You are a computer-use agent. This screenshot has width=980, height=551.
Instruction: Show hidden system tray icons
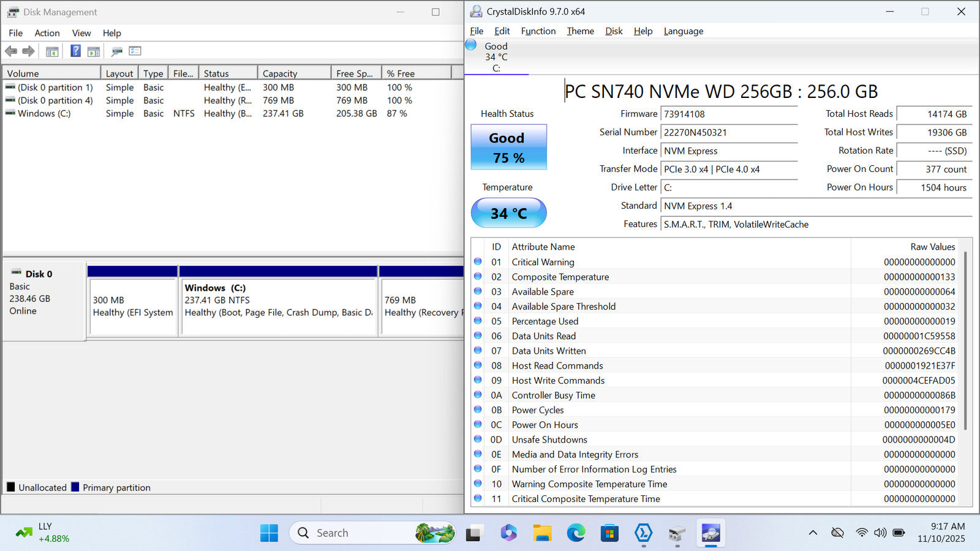pyautogui.click(x=813, y=533)
